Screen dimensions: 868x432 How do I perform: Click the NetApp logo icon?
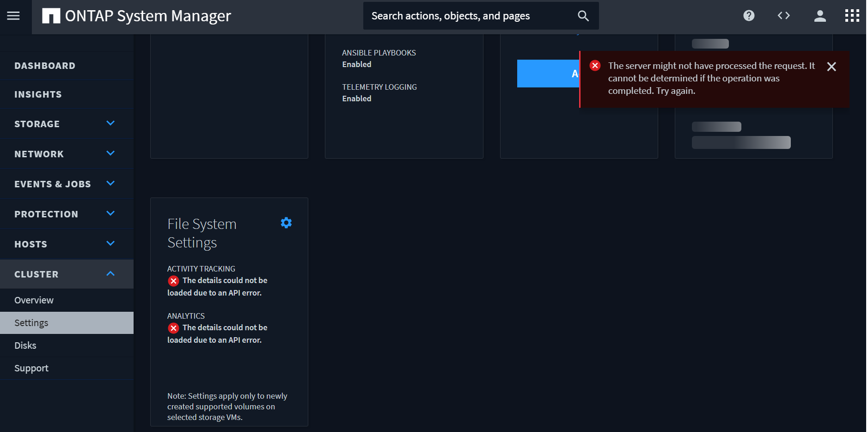point(51,16)
